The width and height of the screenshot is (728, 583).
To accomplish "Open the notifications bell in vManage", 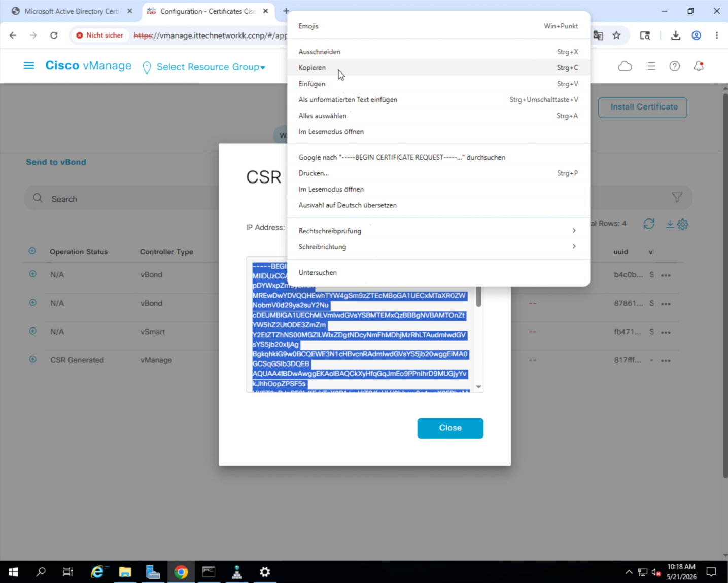I will [x=699, y=66].
